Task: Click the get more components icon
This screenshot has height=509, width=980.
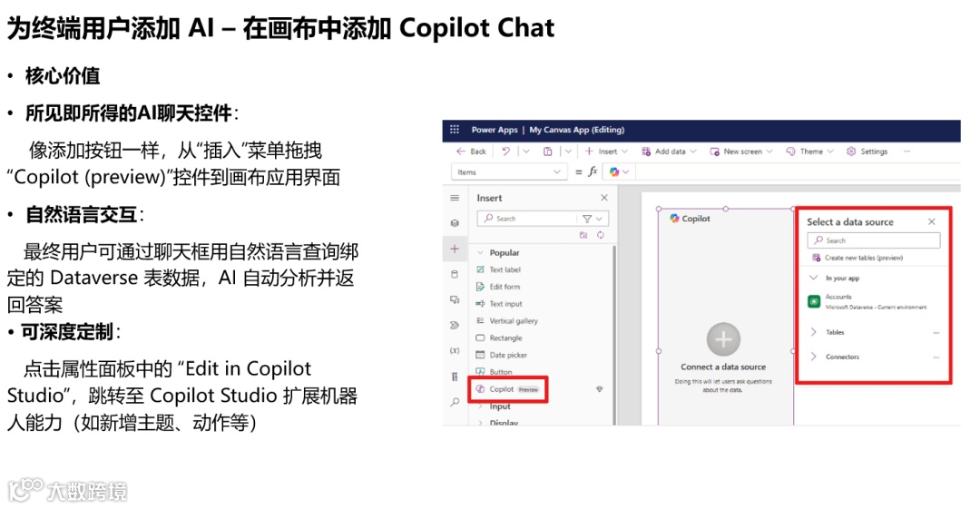Action: click(x=583, y=235)
